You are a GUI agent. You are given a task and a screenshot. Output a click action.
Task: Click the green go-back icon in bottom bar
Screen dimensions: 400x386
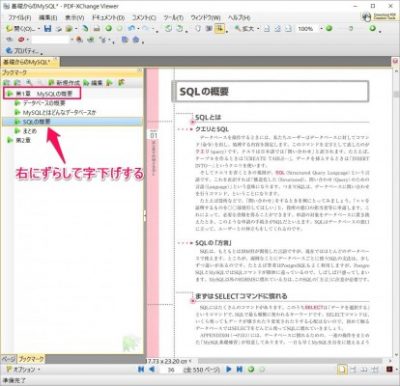251,369
